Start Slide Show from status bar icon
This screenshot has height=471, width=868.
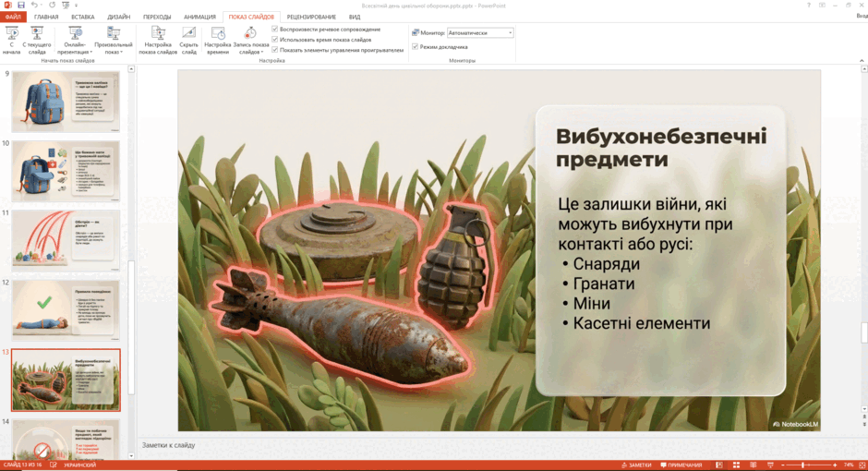click(770, 465)
